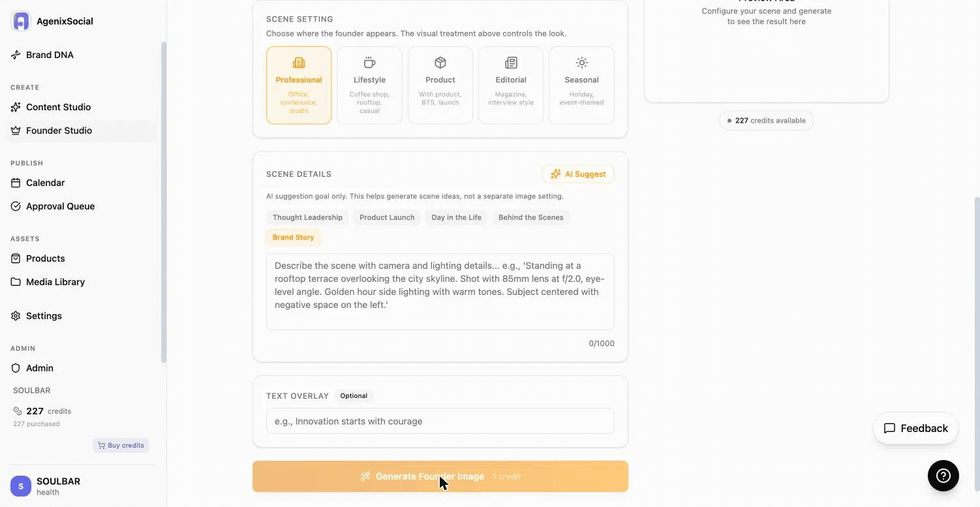980x507 pixels.
Task: Click the Products bag icon
Action: [x=16, y=258]
